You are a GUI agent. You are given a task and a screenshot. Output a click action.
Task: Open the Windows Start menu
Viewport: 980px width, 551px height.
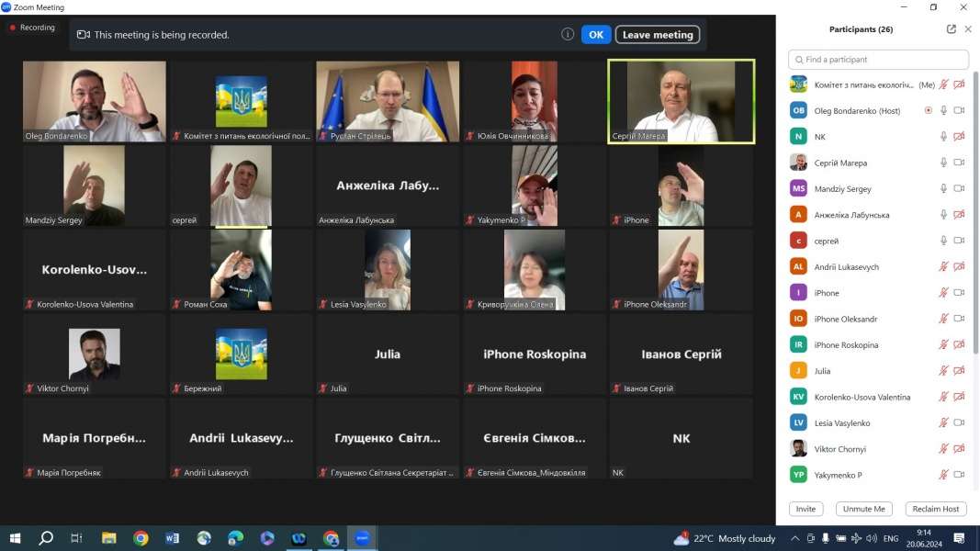click(15, 538)
